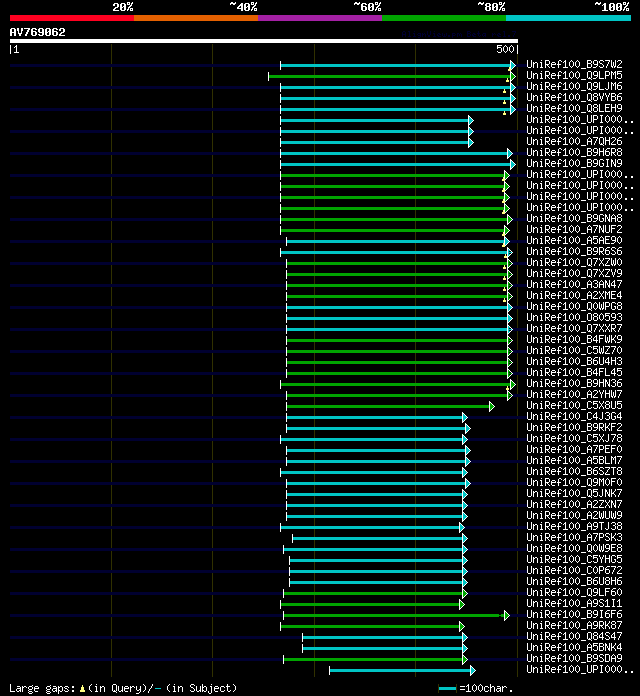
Task: Click the green alignment bar for UniRef100_Q9LPM5
Action: coord(392,77)
